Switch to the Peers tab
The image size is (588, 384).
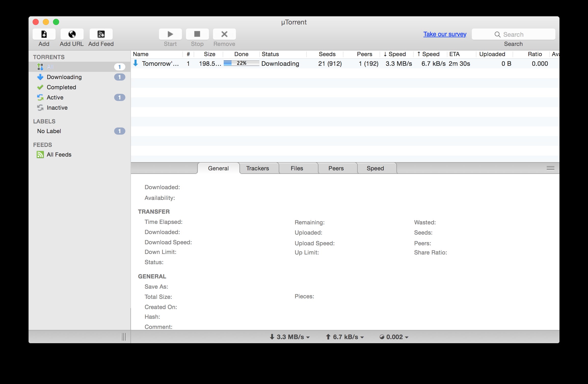336,168
